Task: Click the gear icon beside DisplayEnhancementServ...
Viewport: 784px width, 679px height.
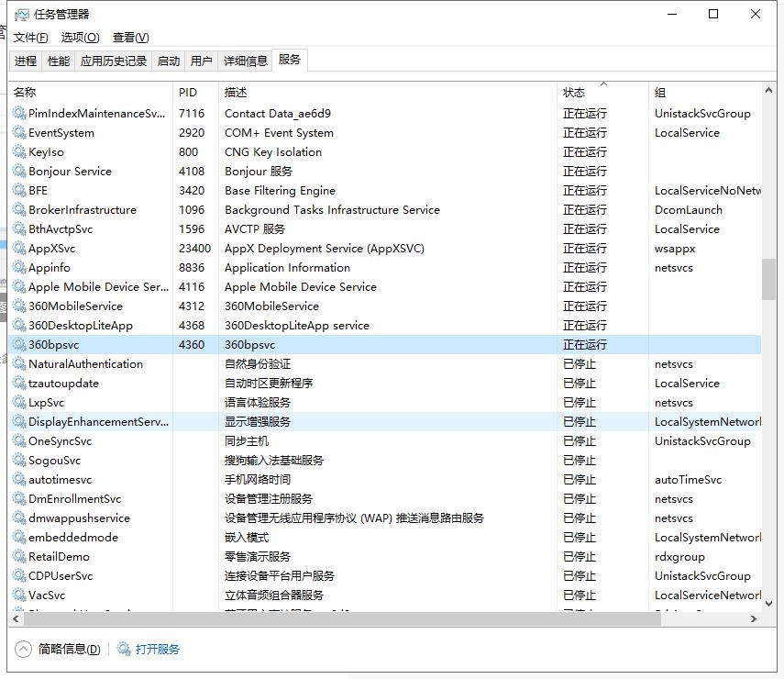Action: [x=18, y=422]
